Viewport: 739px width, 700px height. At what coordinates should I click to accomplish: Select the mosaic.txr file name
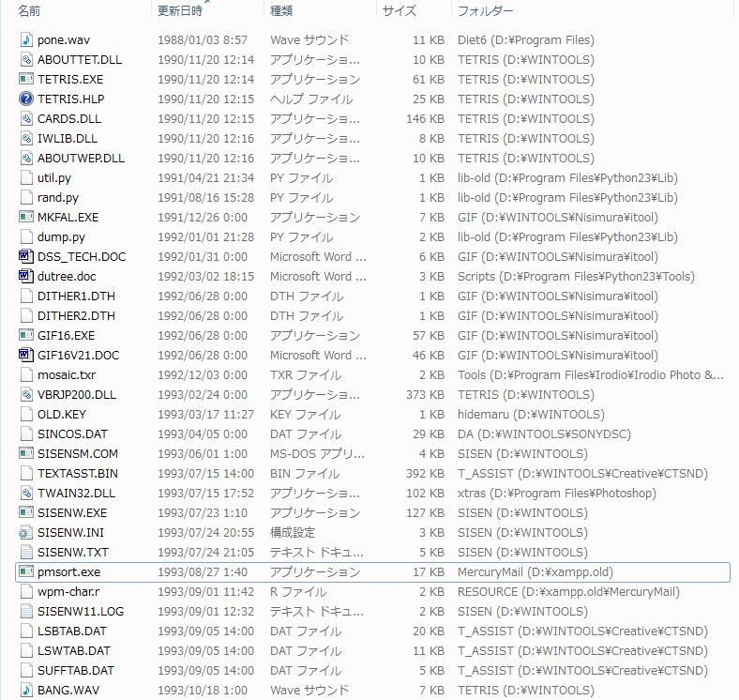tap(67, 375)
